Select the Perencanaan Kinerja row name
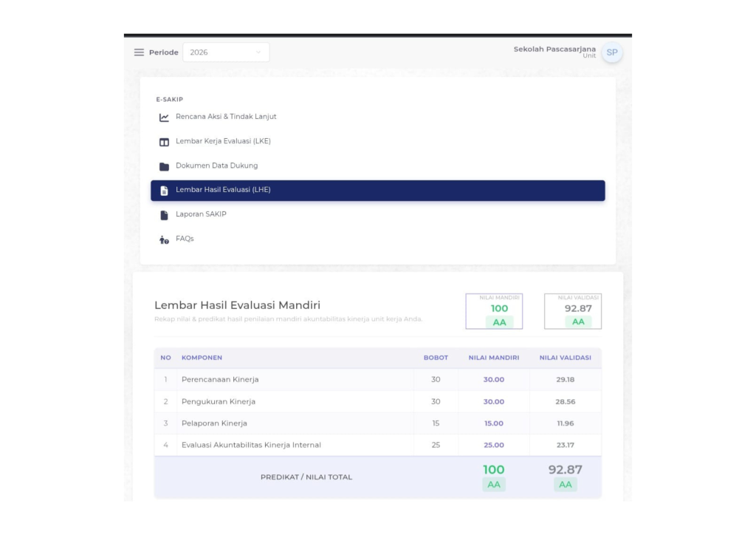The width and height of the screenshot is (756, 535). (x=220, y=379)
